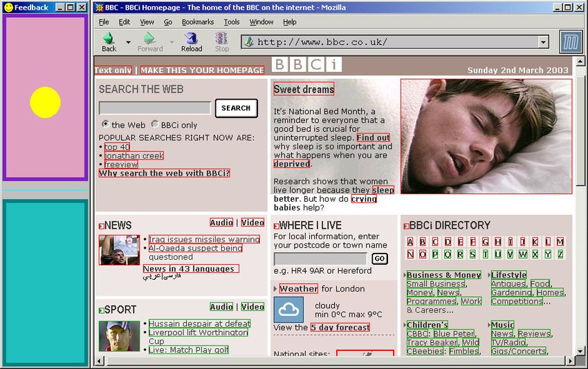Open the File menu
The width and height of the screenshot is (588, 369).
point(104,22)
